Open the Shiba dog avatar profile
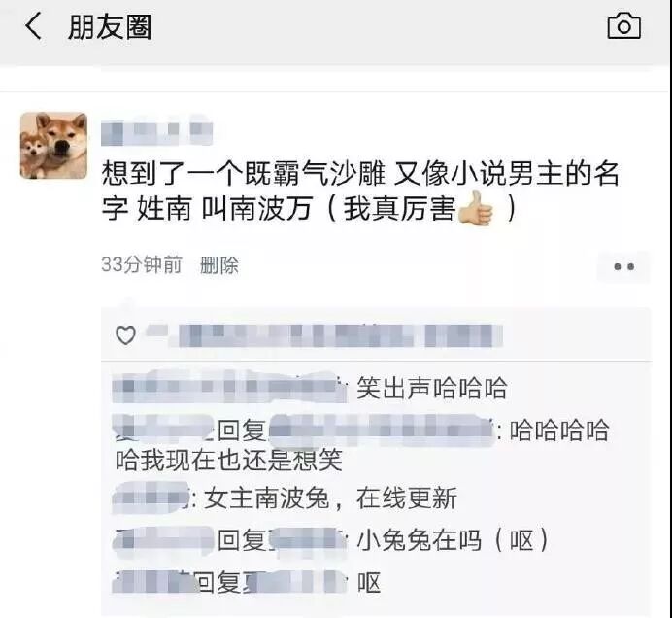Screen dimensions: 672x618 pos(53,146)
